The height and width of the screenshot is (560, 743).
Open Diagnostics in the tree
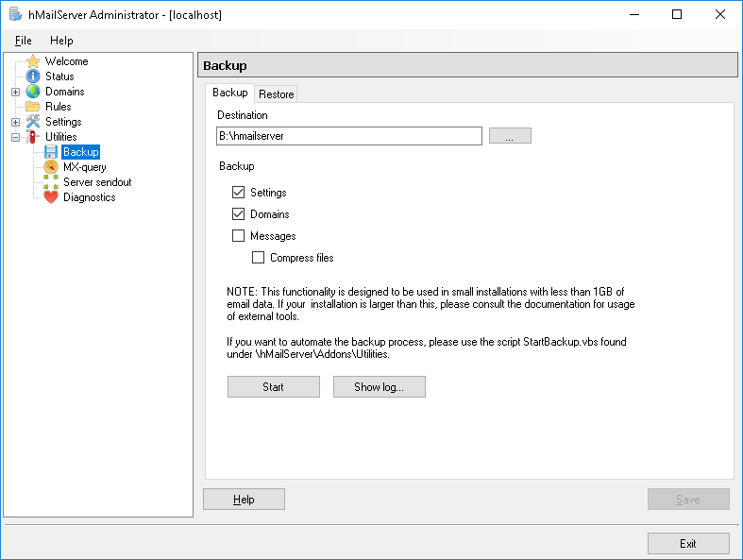pos(90,197)
